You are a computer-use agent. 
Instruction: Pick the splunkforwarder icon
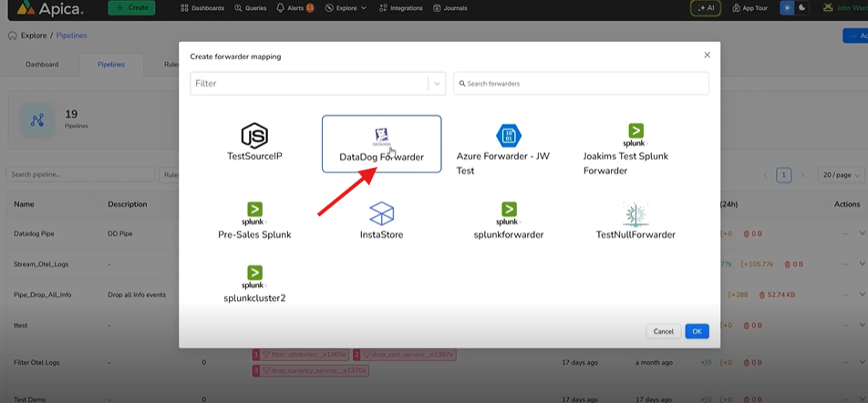509,212
